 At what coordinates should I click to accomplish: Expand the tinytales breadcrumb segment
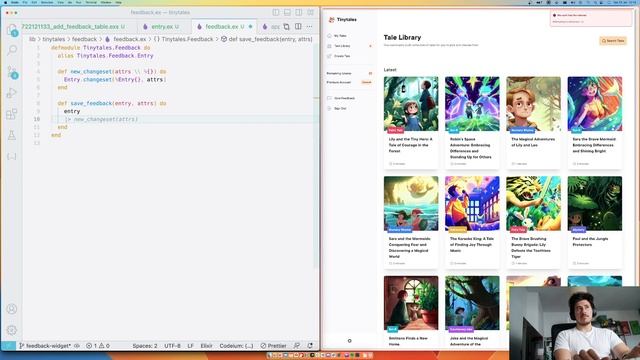coord(54,39)
